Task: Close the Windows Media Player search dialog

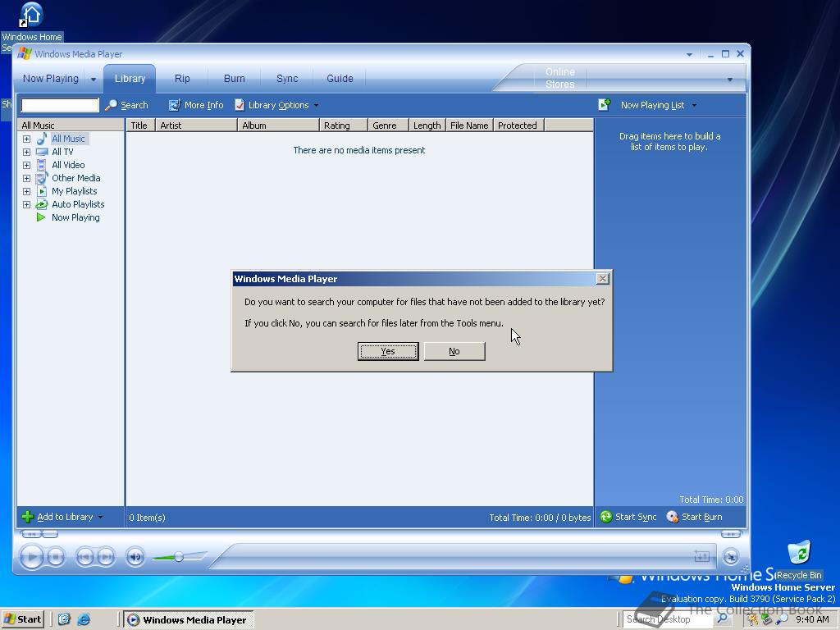Action: tap(603, 279)
